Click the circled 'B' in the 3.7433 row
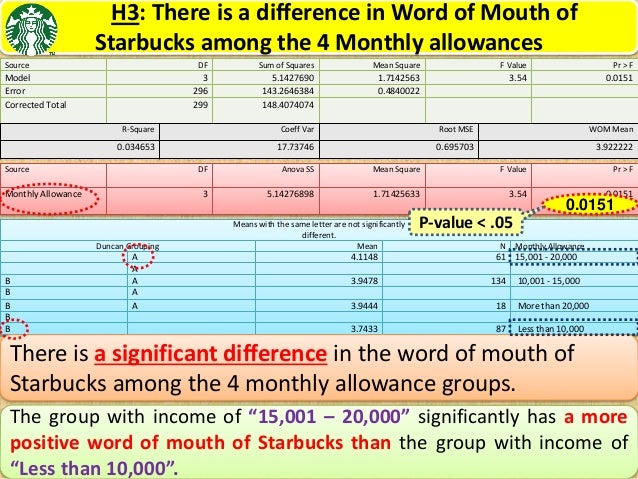This screenshot has height=479, width=638. pyautogui.click(x=8, y=329)
